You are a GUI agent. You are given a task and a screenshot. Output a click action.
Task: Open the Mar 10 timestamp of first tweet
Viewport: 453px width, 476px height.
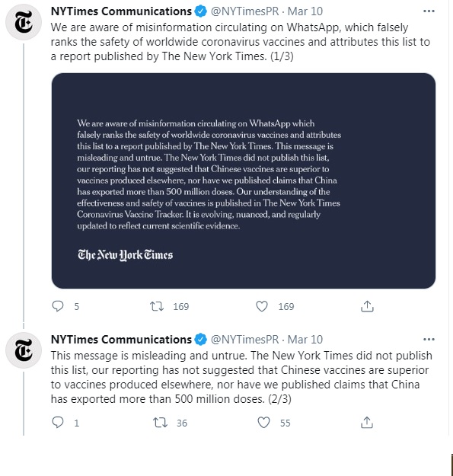305,11
